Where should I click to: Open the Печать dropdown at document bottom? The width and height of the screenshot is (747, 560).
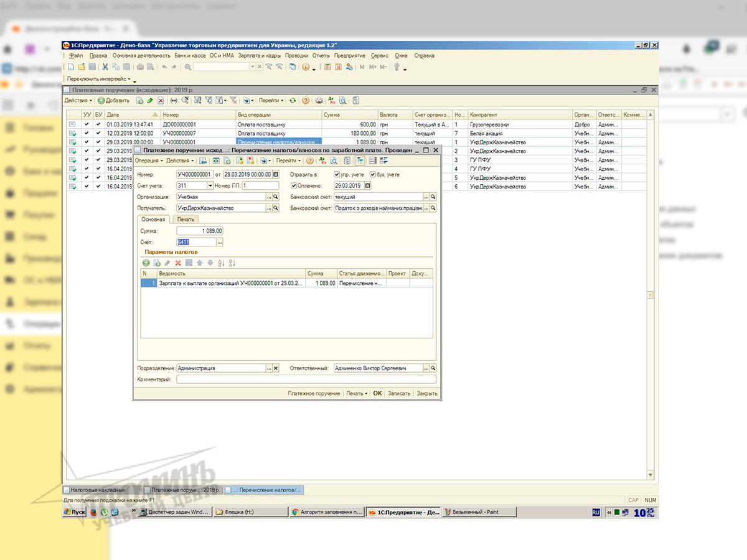pyautogui.click(x=357, y=393)
